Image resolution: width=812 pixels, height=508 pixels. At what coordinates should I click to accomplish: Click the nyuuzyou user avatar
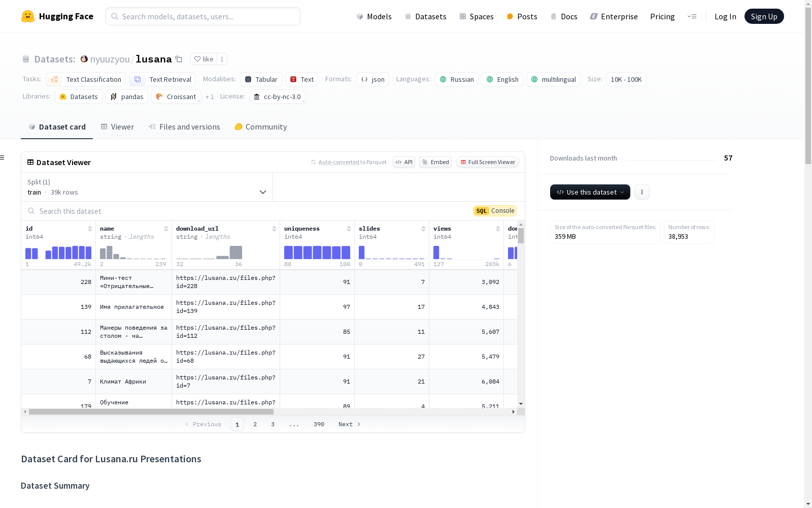tap(84, 59)
